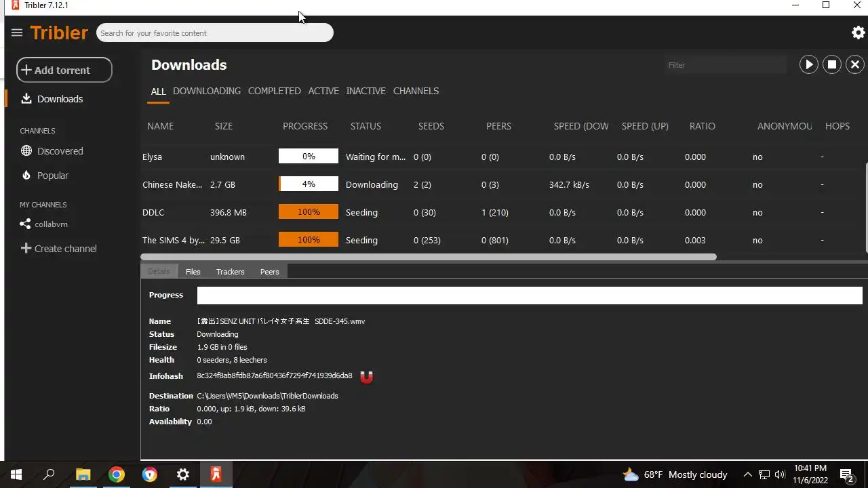Click the Popular flame icon
Screen dimensions: 868x488
[x=26, y=175]
